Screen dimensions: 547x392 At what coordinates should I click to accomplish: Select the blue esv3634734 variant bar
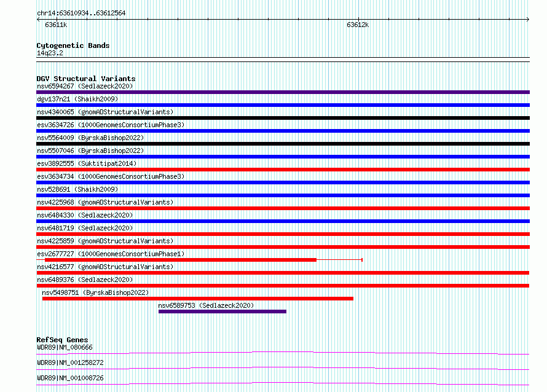tap(283, 182)
